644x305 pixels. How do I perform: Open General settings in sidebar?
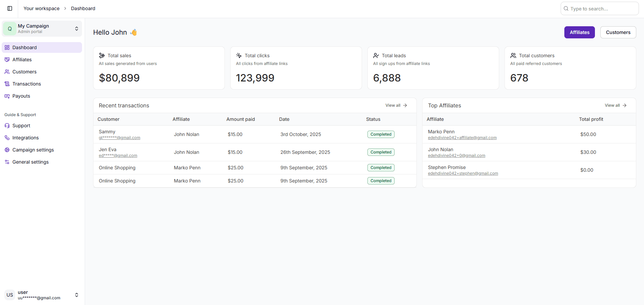click(30, 162)
